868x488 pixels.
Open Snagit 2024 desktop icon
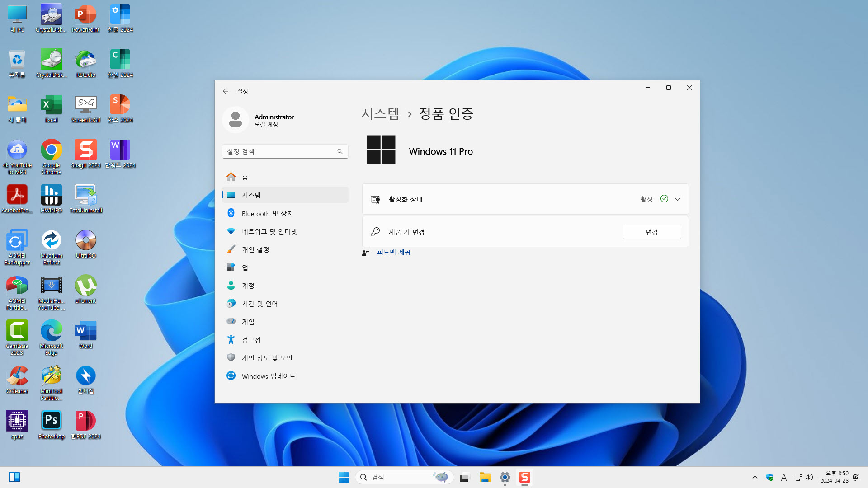pyautogui.click(x=85, y=154)
